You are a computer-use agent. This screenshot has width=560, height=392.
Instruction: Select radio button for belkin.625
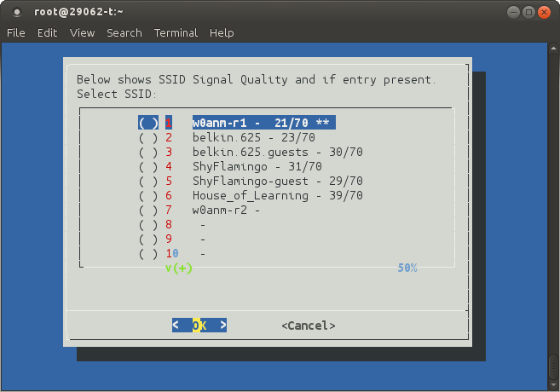(x=148, y=137)
